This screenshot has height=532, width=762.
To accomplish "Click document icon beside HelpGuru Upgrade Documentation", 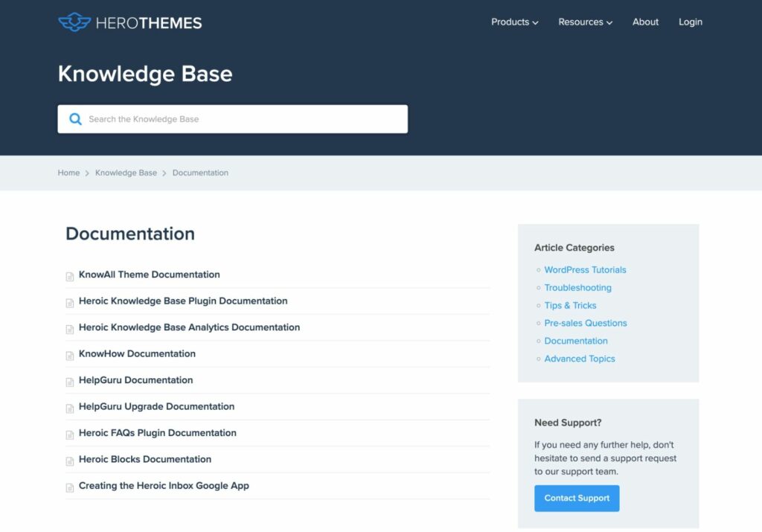I will [x=69, y=408].
